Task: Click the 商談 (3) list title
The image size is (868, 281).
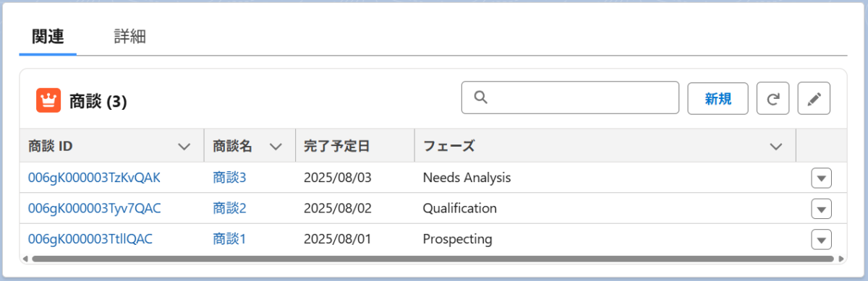Action: point(98,102)
